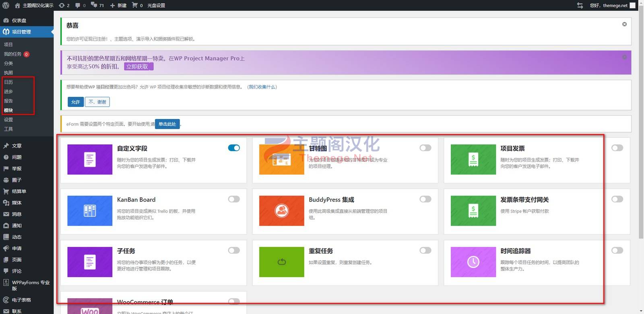Image resolution: width=644 pixels, height=314 pixels.
Task: Disable the 自定义字段 module toggle
Action: coord(234,148)
